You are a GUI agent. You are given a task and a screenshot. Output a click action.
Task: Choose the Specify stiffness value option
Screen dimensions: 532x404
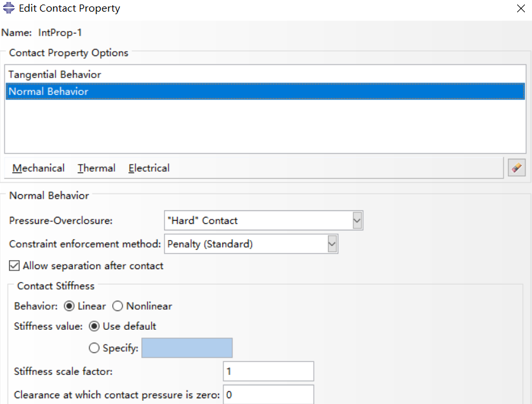point(94,348)
